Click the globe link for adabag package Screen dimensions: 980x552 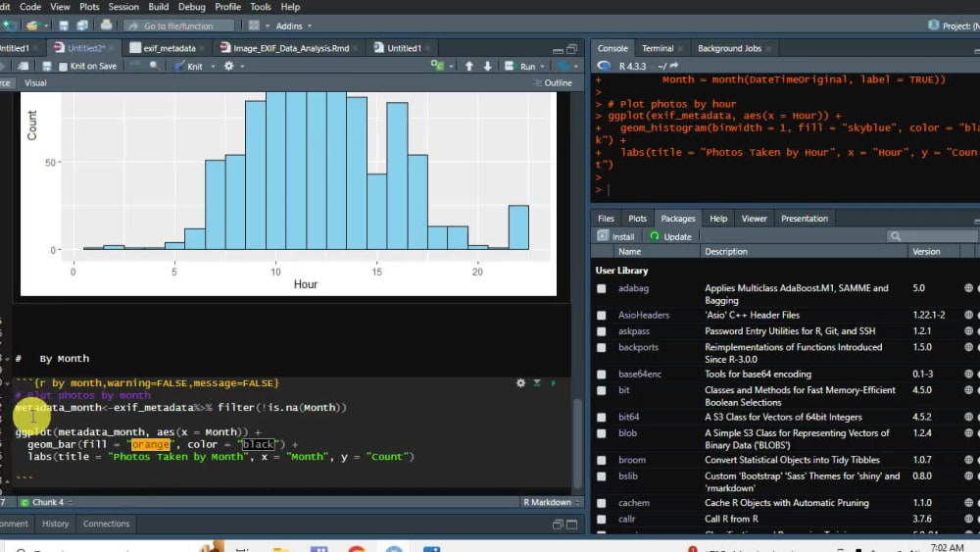point(968,288)
